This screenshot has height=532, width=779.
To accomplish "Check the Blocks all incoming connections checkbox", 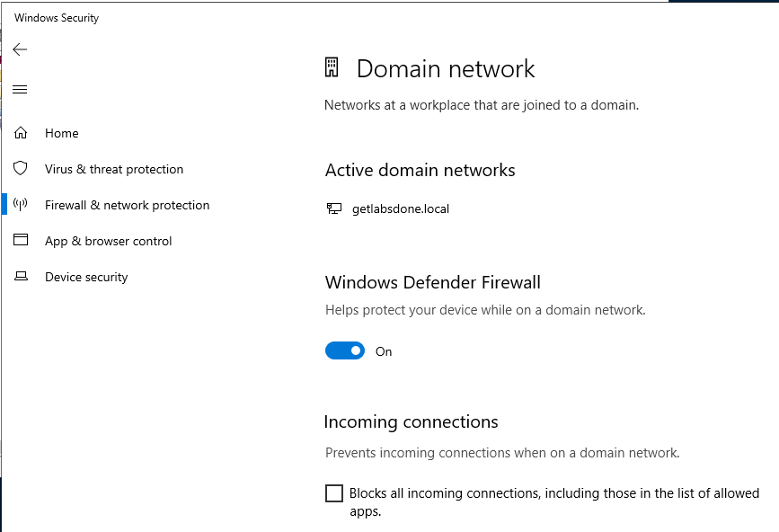I will (334, 493).
